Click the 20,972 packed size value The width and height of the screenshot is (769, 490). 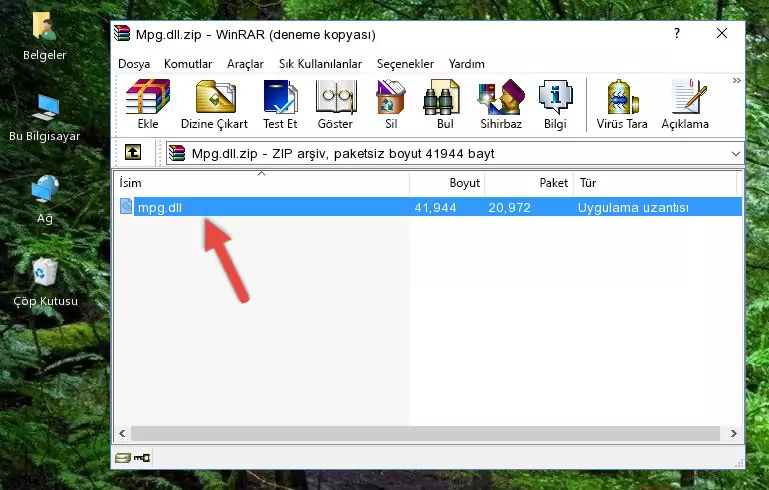pyautogui.click(x=509, y=207)
